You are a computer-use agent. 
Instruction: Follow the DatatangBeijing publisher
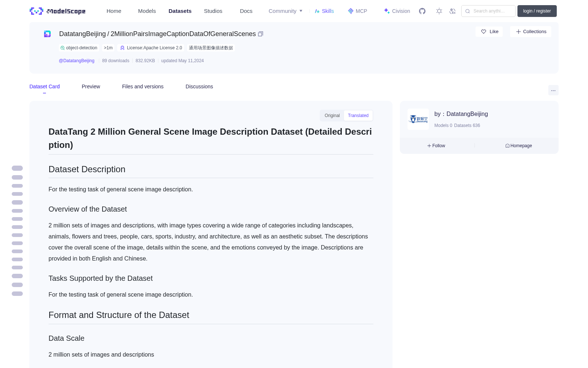[436, 146]
